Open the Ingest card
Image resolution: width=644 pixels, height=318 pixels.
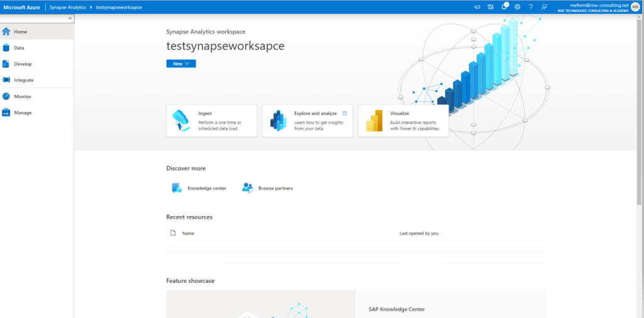(211, 121)
